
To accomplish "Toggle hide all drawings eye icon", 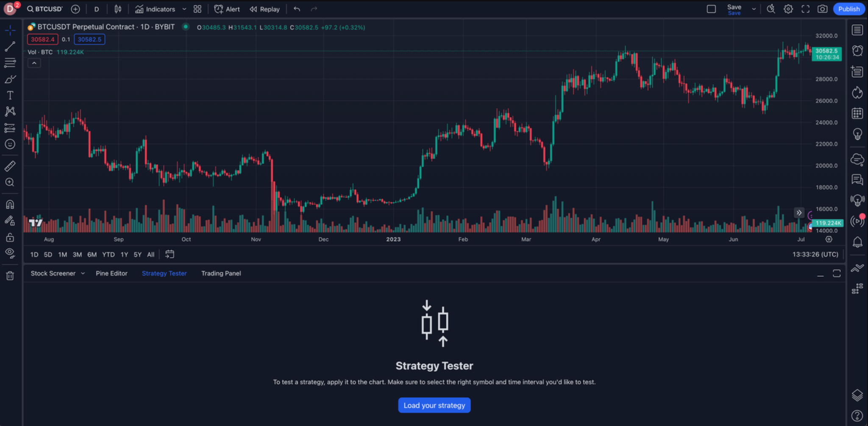I will (10, 253).
